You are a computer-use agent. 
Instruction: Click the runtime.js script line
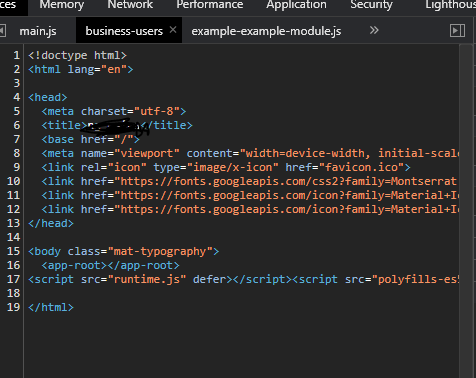click(x=244, y=279)
